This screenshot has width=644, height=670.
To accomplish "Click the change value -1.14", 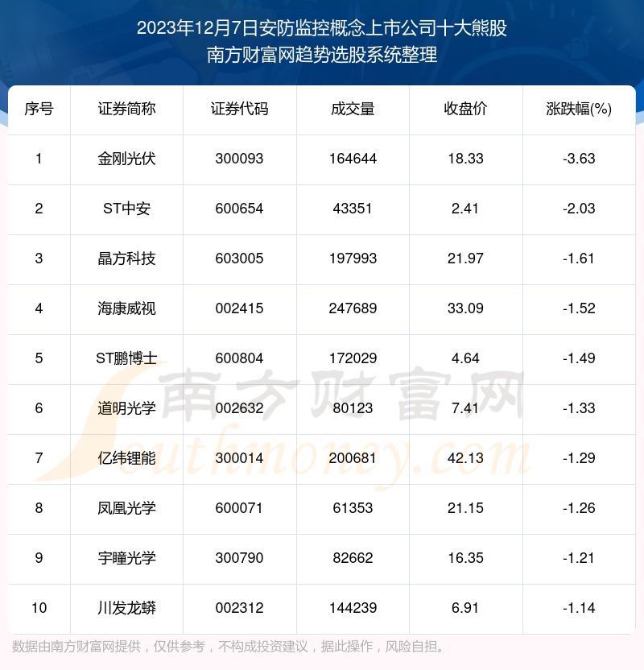I will 579,608.
